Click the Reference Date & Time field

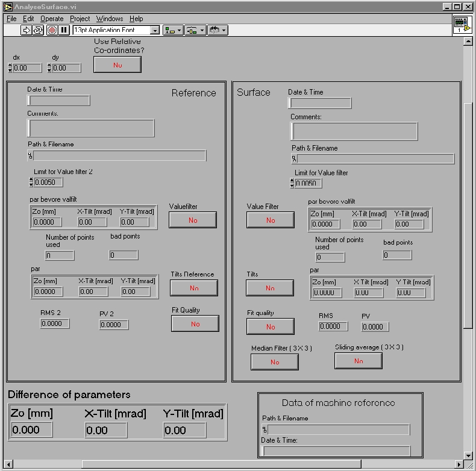58,101
